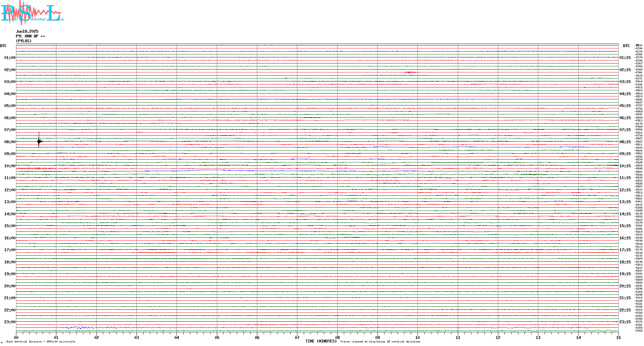Viewport: 644px width, 346px height.
Task: Select the date text "Jun18,2025"
Action: [27, 31]
